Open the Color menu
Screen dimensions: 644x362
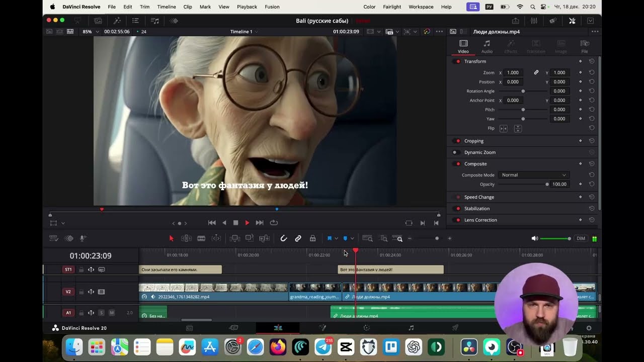click(x=369, y=7)
